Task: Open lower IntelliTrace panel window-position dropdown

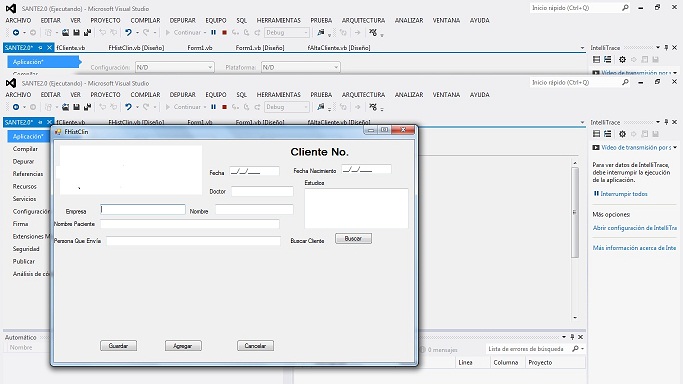Action: pyautogui.click(x=658, y=122)
